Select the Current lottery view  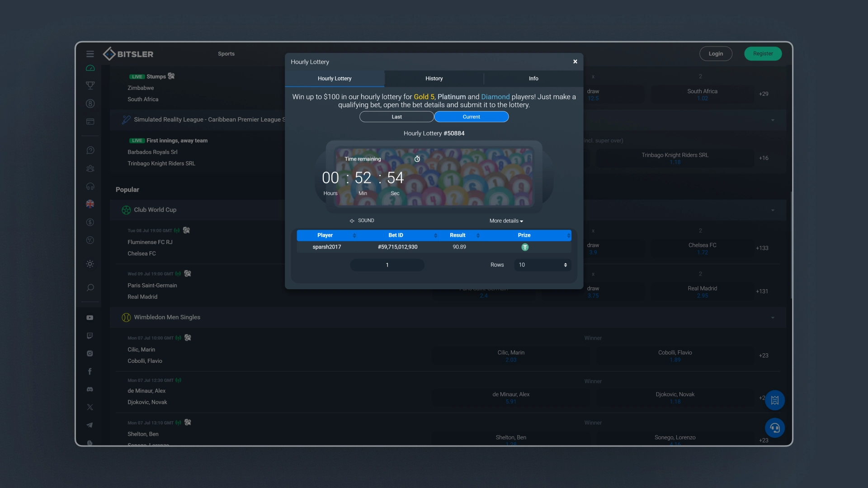[x=472, y=117]
